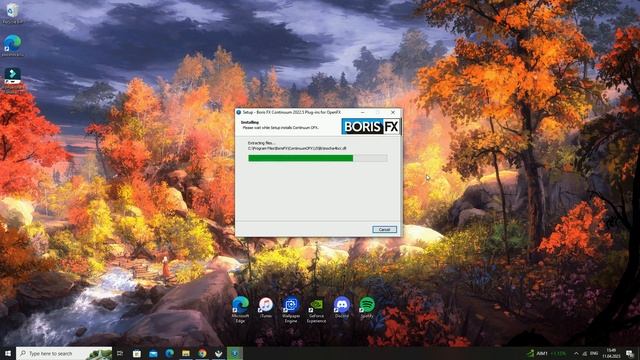Open Microsoft Store from the taskbar
Viewport: 640px width, 360px height.
pos(137,353)
